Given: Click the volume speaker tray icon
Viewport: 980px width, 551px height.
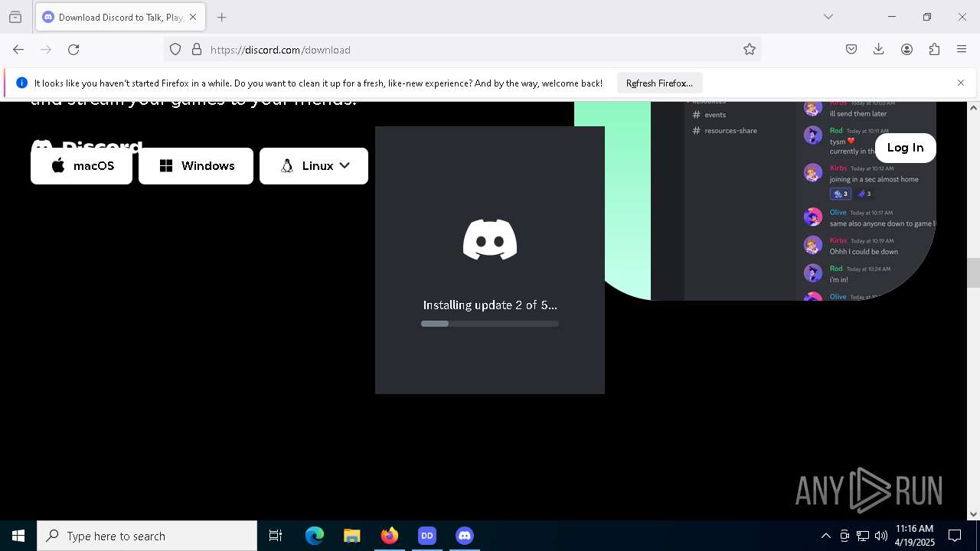Looking at the screenshot, I should coord(881,536).
